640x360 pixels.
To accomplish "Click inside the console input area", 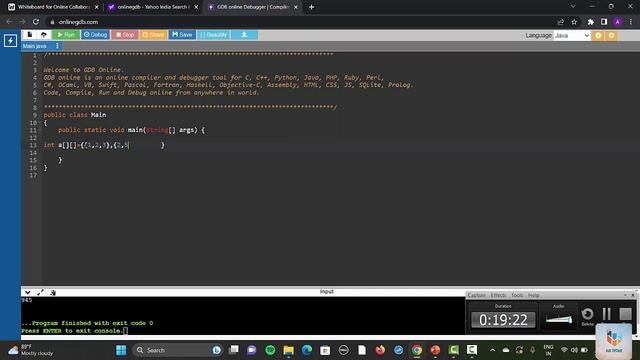I will (x=243, y=316).
